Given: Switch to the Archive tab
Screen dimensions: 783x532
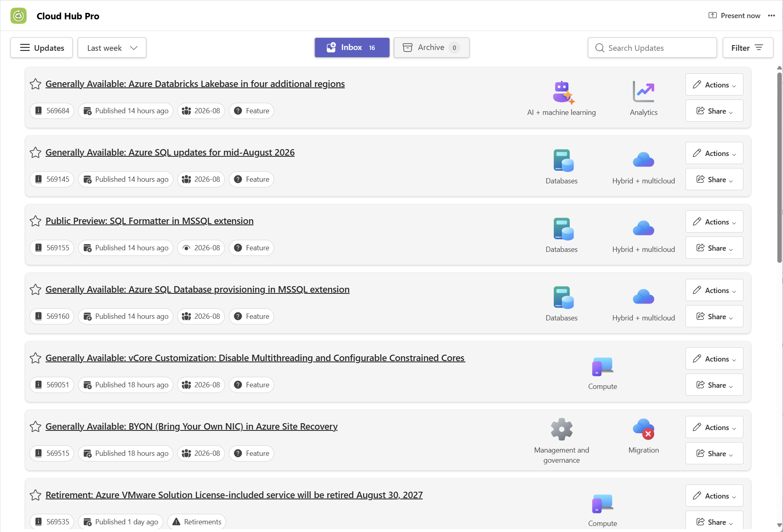Looking at the screenshot, I should [432, 48].
